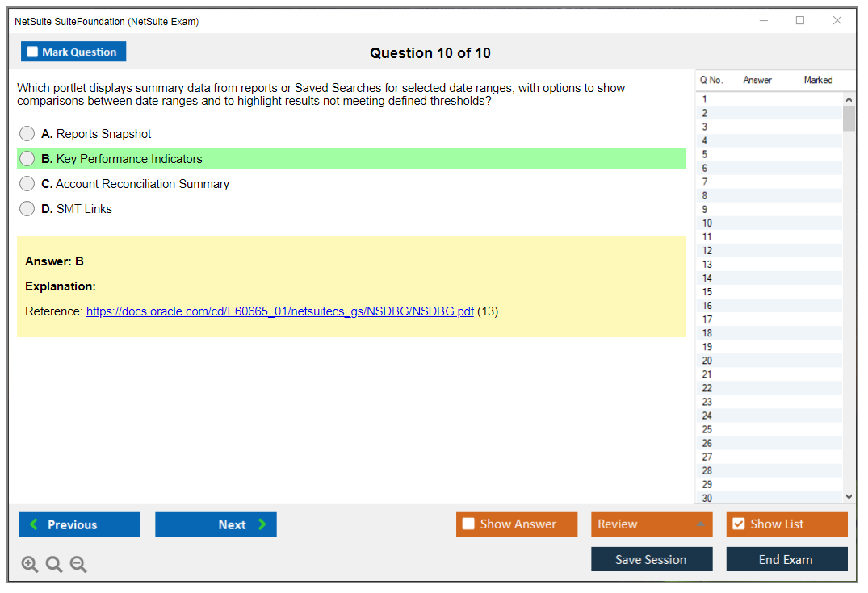
Task: Select question 3 in the list
Action: click(x=769, y=127)
